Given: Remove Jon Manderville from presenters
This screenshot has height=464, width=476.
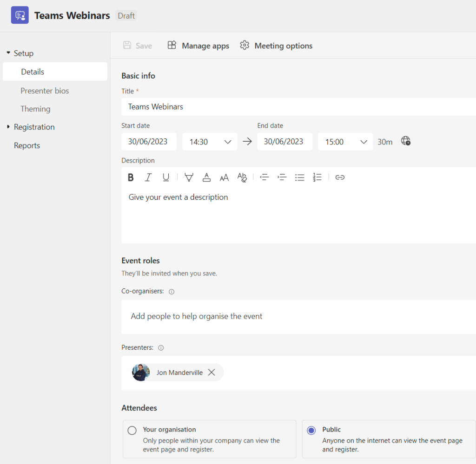Looking at the screenshot, I should click(212, 372).
